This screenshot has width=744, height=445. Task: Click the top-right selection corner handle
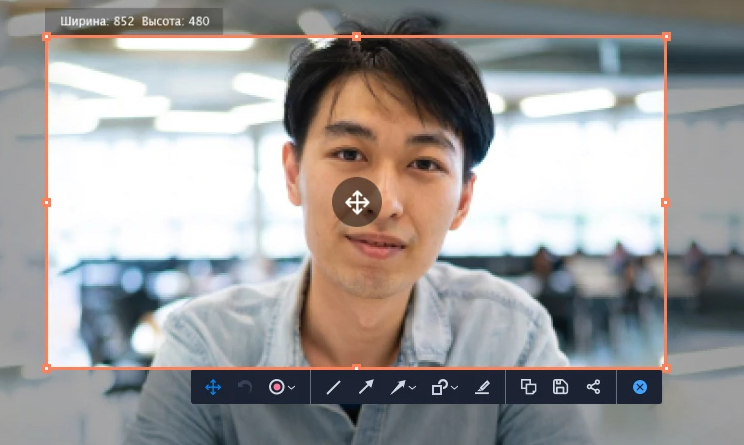tap(667, 37)
